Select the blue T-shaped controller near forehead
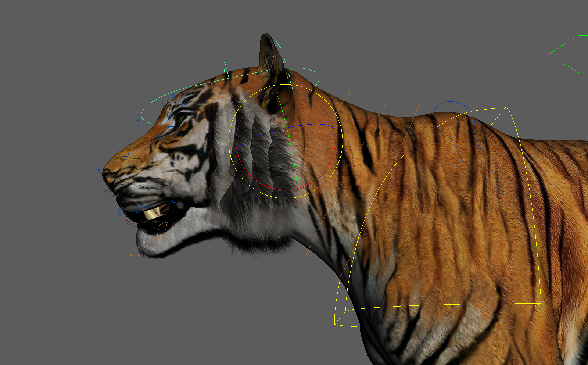The width and height of the screenshot is (588, 365). coord(139,120)
